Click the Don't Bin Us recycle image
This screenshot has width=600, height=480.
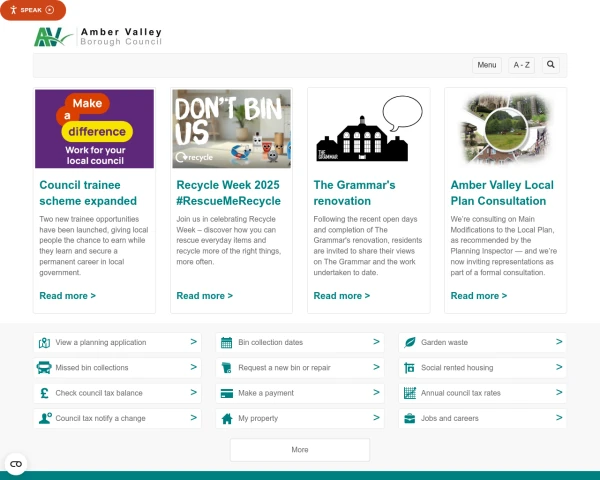(231, 128)
